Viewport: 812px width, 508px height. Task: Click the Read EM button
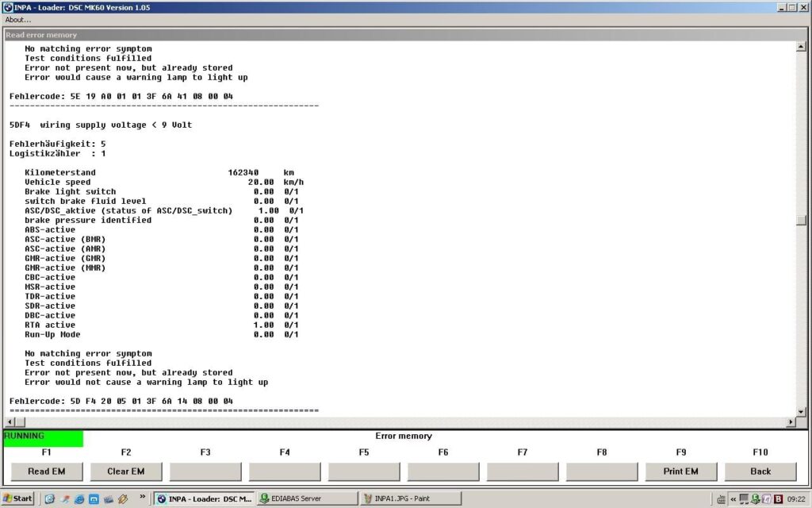coord(47,471)
